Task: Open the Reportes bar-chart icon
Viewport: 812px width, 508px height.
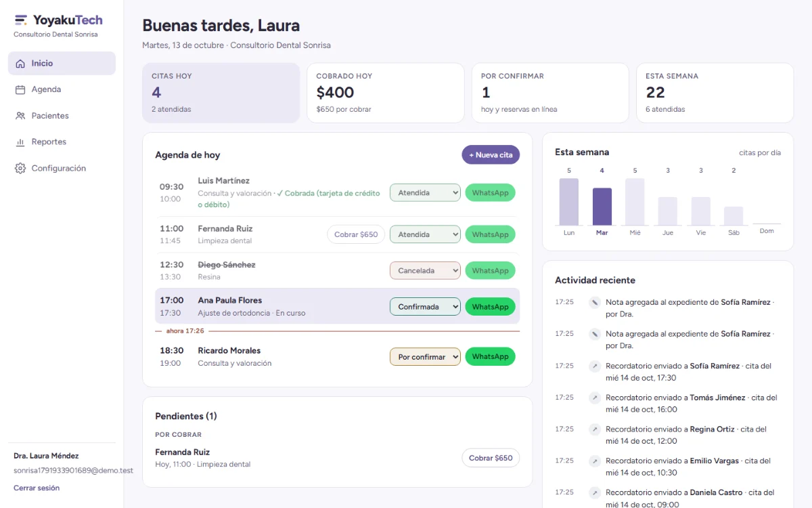Action: (20, 142)
